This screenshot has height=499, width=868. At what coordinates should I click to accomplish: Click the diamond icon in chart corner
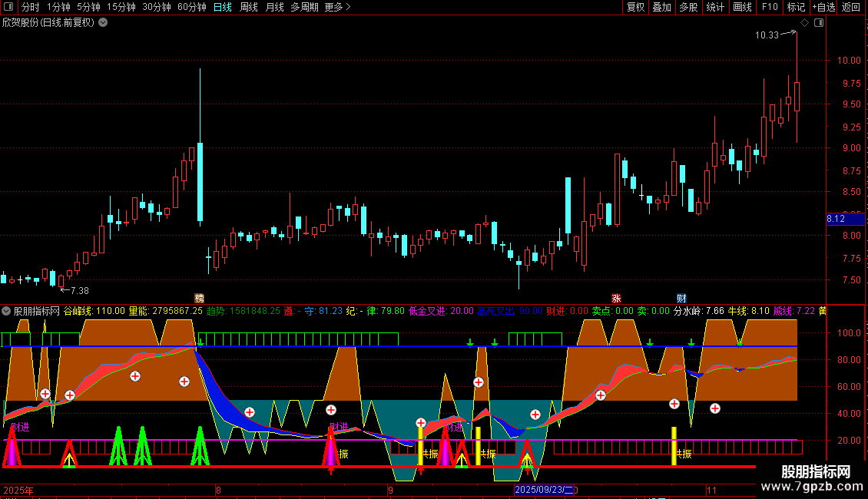click(805, 23)
